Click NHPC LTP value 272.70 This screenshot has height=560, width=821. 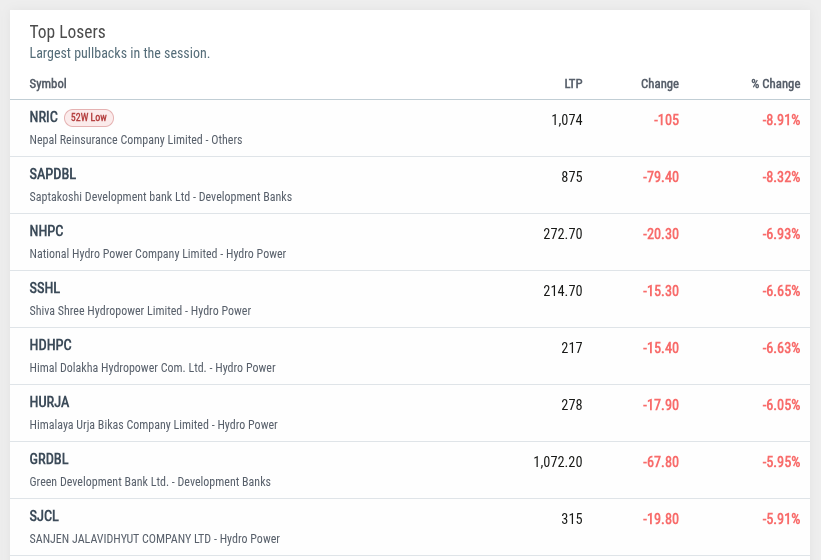click(562, 234)
